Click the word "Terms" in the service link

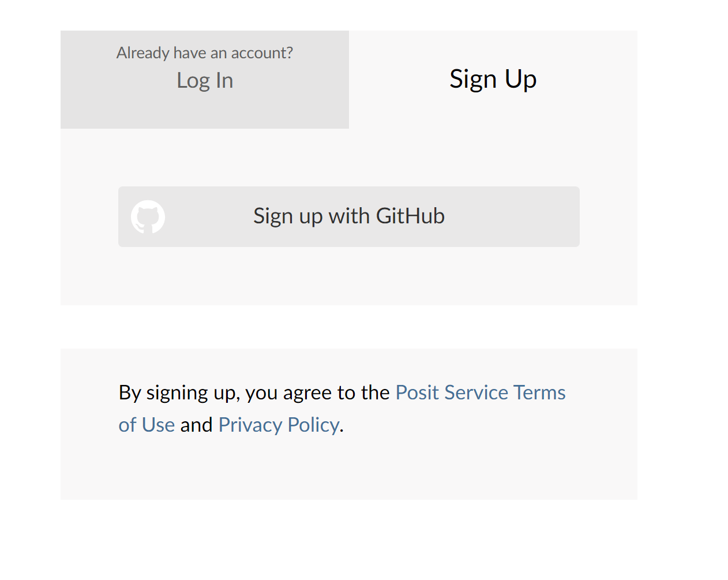click(x=539, y=392)
